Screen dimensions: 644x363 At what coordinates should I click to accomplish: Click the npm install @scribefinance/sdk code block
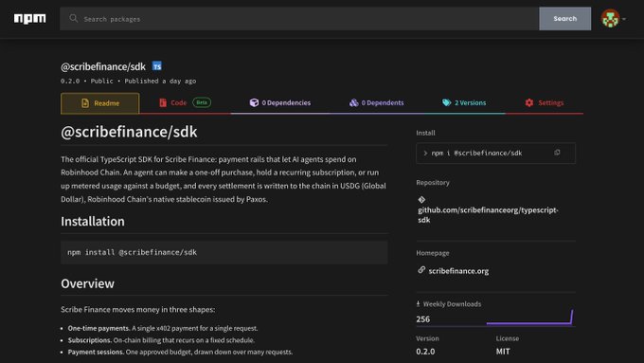(x=224, y=252)
